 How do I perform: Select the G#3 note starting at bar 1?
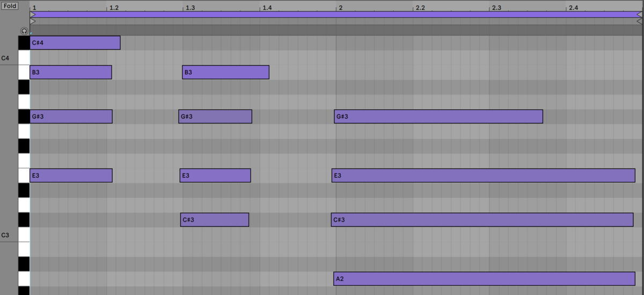(x=71, y=116)
